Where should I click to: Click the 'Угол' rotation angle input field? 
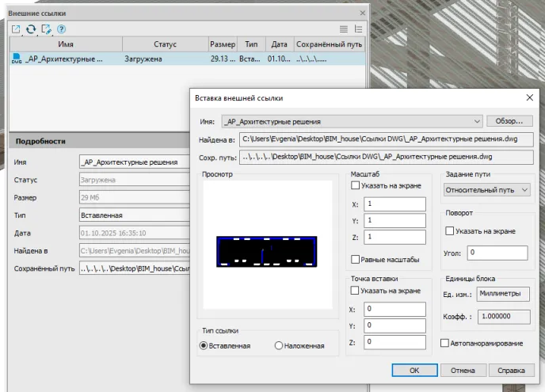tap(497, 253)
